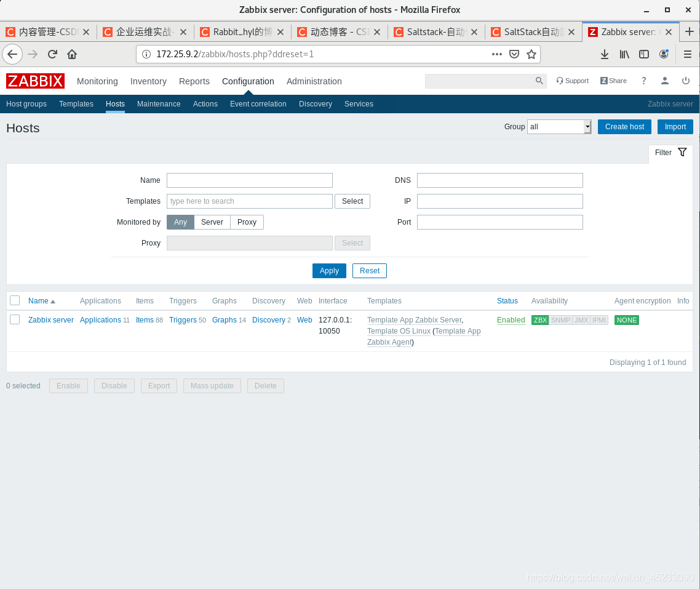Open the Zabbix server host link
700x589 pixels.
coord(51,319)
